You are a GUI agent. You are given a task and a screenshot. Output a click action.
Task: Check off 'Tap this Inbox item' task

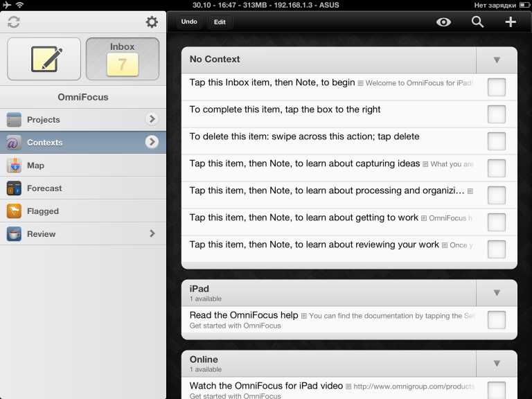[497, 87]
